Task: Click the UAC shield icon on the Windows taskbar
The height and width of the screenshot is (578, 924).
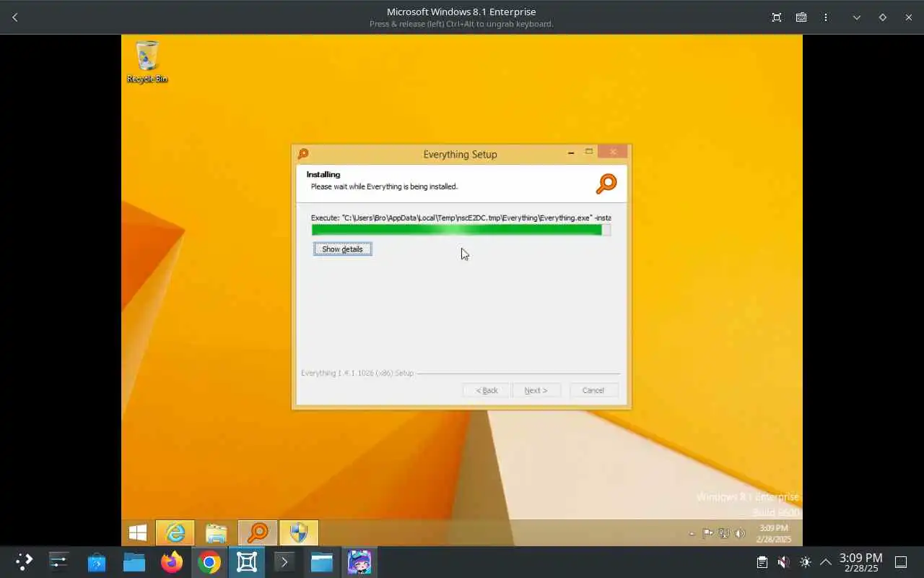Action: tap(299, 533)
